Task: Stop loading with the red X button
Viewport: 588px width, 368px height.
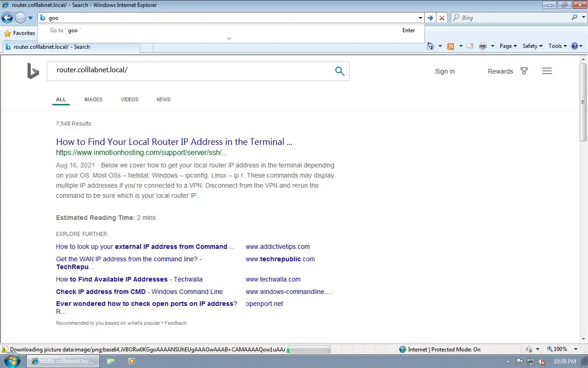Action: (x=442, y=18)
